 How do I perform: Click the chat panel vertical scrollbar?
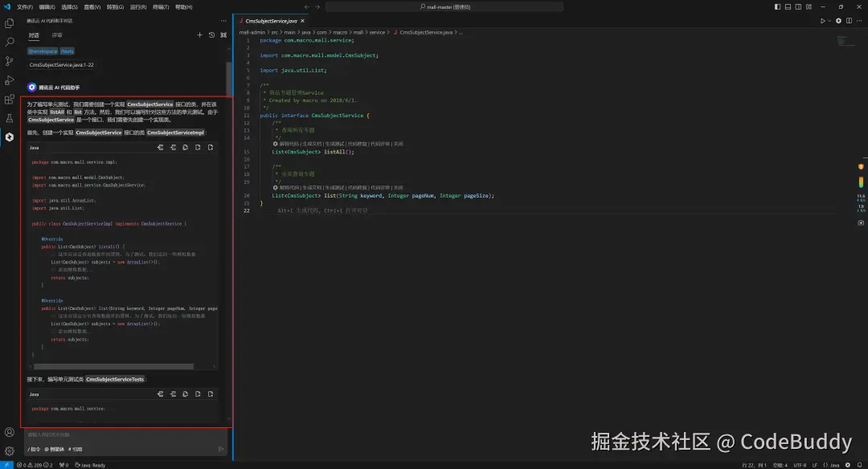click(x=228, y=77)
